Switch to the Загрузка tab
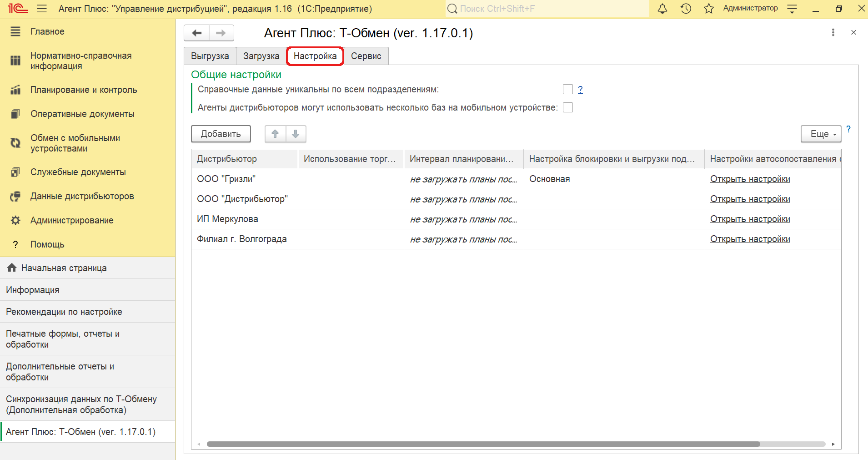 [x=261, y=56]
